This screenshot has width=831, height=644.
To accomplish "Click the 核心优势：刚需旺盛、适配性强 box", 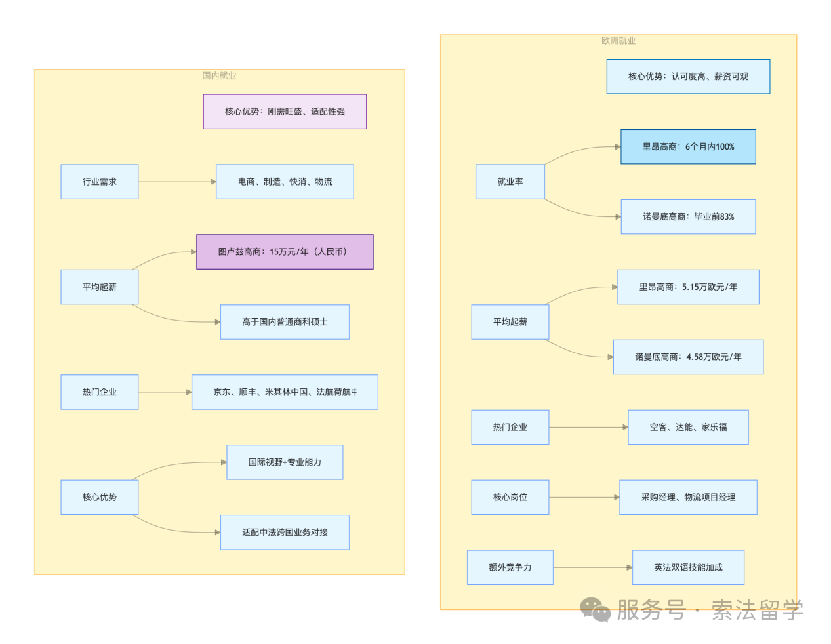I will pos(285,111).
